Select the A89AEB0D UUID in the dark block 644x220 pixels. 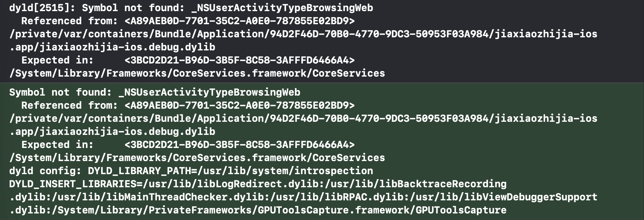point(240,21)
